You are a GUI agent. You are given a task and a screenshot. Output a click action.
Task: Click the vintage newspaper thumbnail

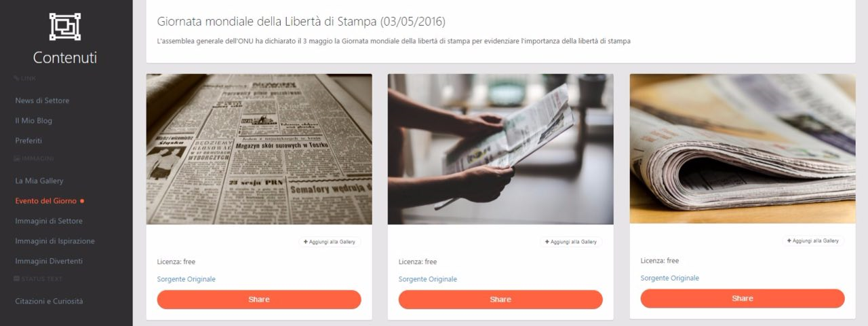[259, 149]
